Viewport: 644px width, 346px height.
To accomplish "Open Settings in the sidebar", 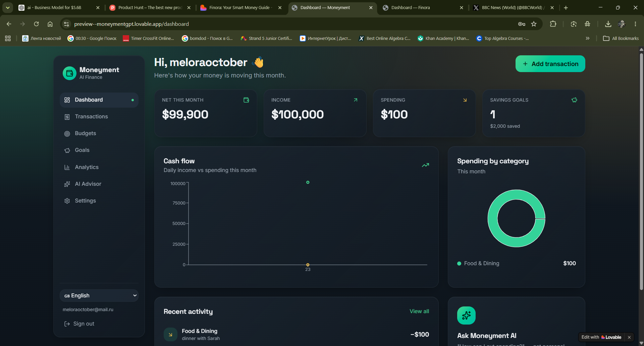I will tap(99, 200).
